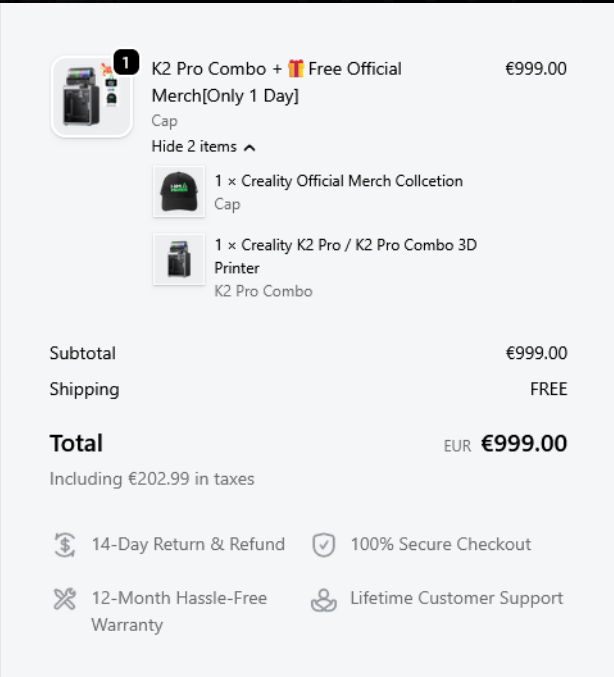Click the secure checkout shield icon
This screenshot has height=677, width=614.
click(x=323, y=545)
